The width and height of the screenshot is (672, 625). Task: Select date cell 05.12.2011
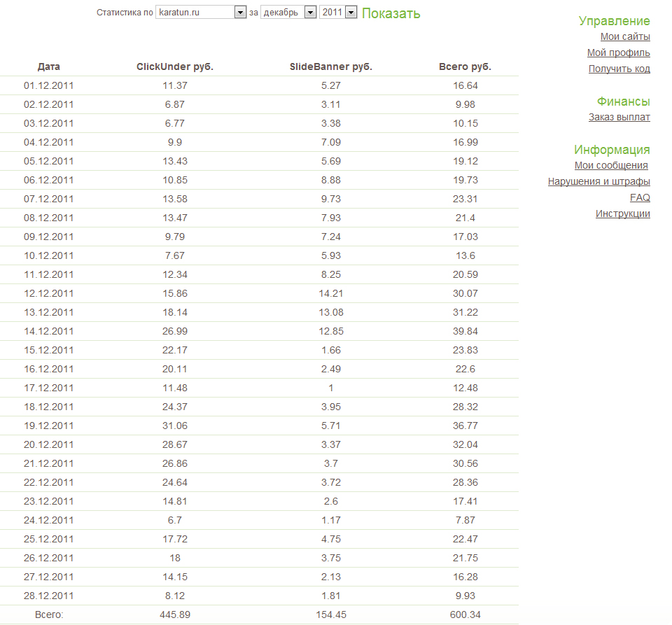49,161
